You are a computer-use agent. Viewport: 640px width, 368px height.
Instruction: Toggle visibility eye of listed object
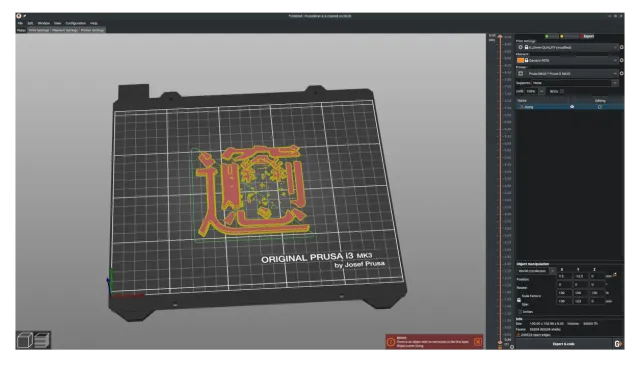click(x=572, y=107)
